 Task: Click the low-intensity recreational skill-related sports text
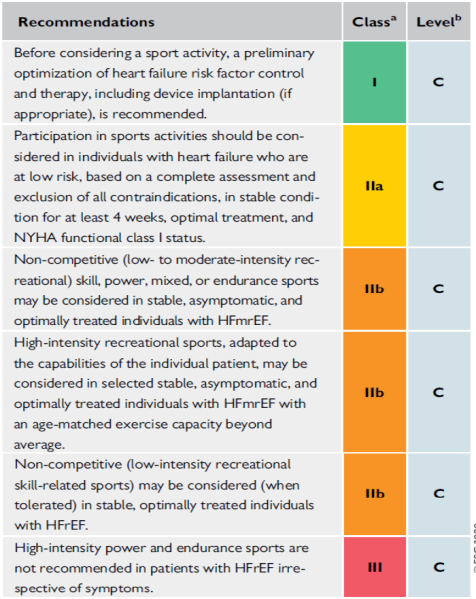tap(164, 495)
